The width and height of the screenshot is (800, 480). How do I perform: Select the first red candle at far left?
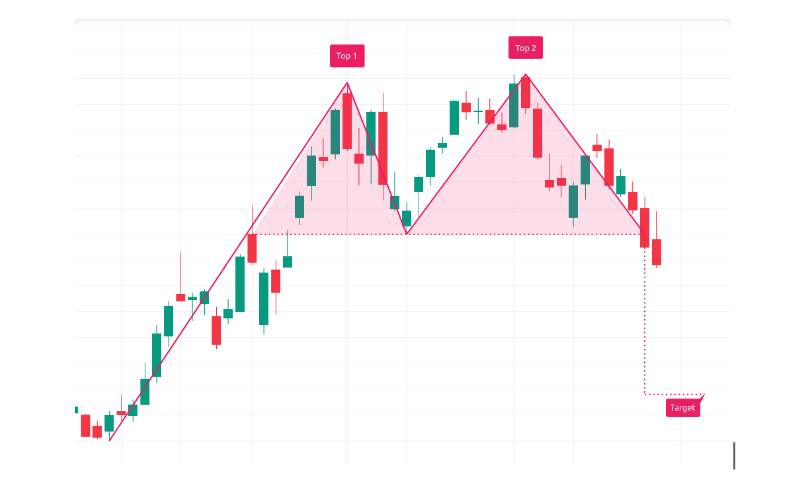85,425
